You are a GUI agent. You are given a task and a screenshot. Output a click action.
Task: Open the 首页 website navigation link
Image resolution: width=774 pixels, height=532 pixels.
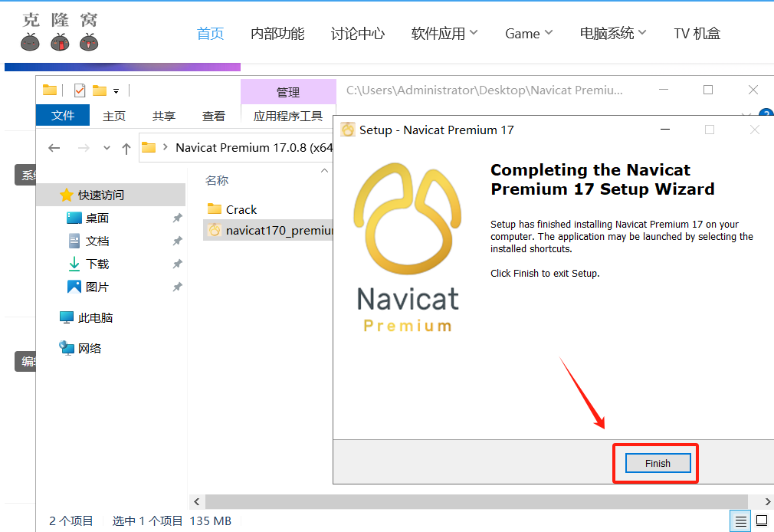tap(210, 34)
